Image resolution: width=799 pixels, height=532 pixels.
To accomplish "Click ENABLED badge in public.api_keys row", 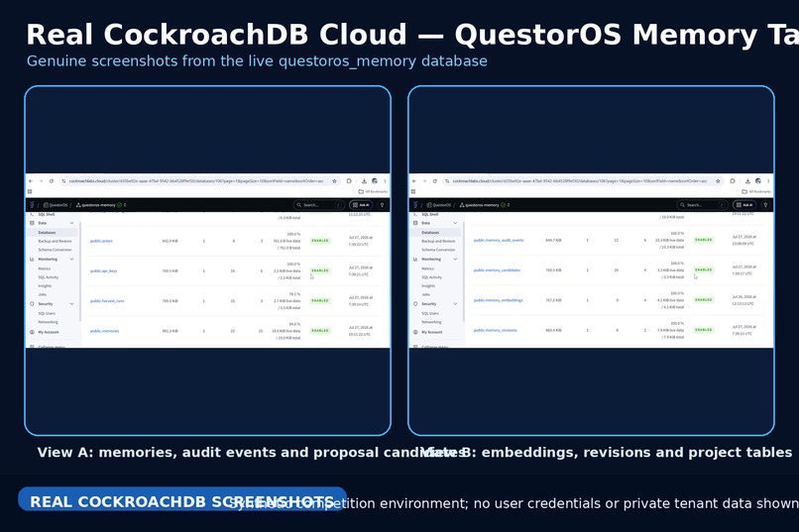I will (320, 270).
